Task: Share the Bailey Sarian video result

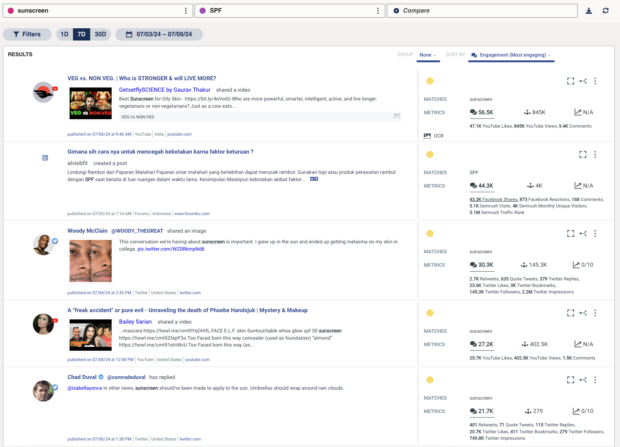Action: (x=583, y=313)
